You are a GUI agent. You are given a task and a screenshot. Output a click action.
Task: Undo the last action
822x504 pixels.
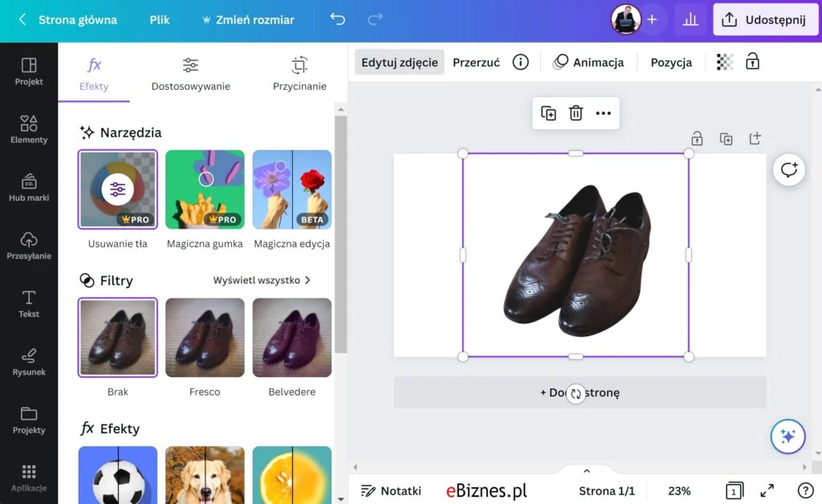[338, 20]
